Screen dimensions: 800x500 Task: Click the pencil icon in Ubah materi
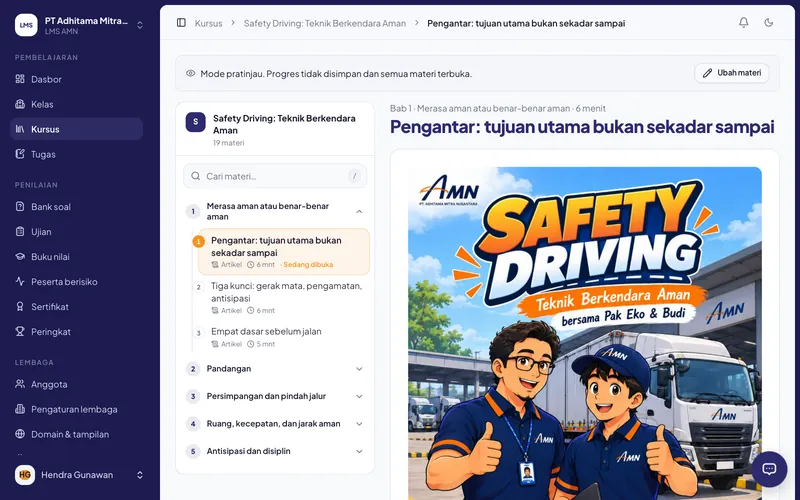707,73
